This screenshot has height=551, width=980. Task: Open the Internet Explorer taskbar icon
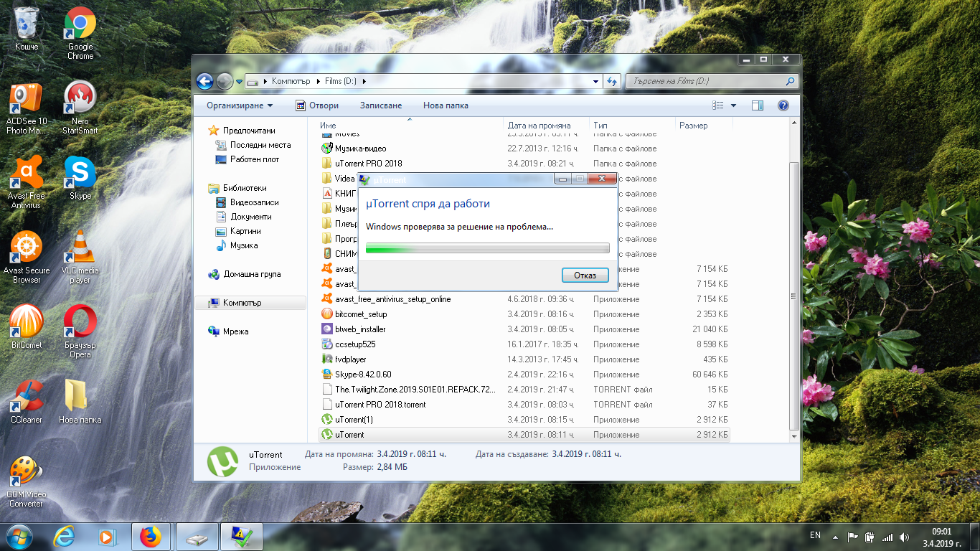coord(65,536)
